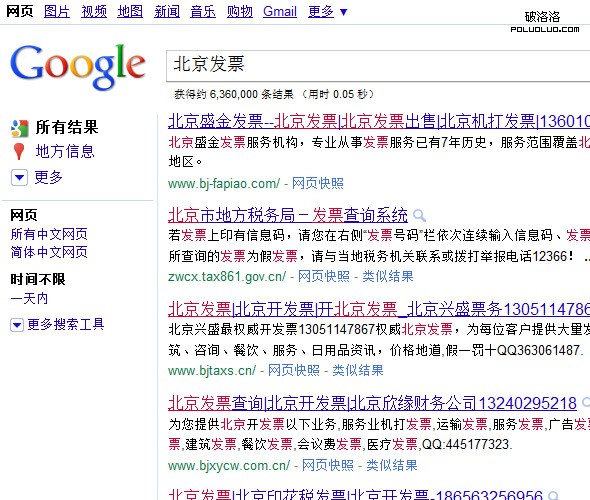Open 类似结果 for www.bjtaxs.cn

pos(357,371)
